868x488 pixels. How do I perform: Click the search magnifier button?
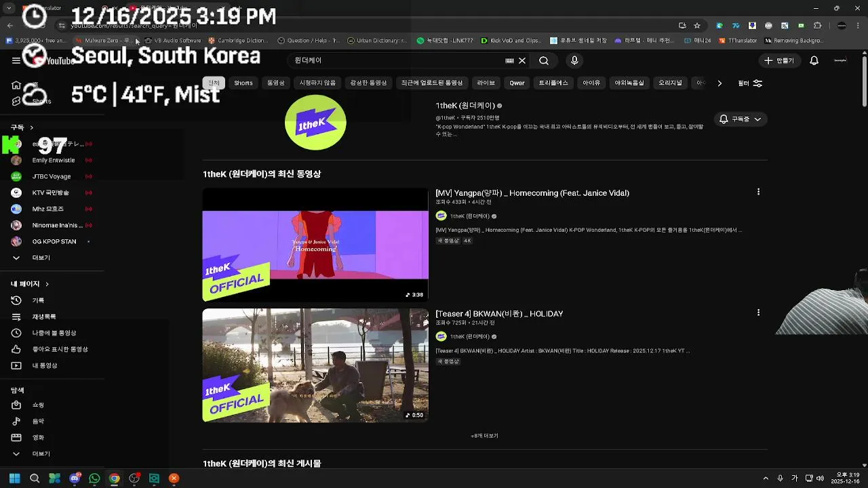click(x=544, y=60)
